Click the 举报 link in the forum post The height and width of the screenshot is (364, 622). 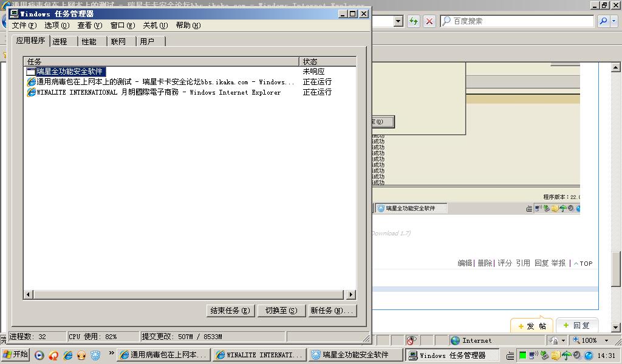(x=558, y=263)
